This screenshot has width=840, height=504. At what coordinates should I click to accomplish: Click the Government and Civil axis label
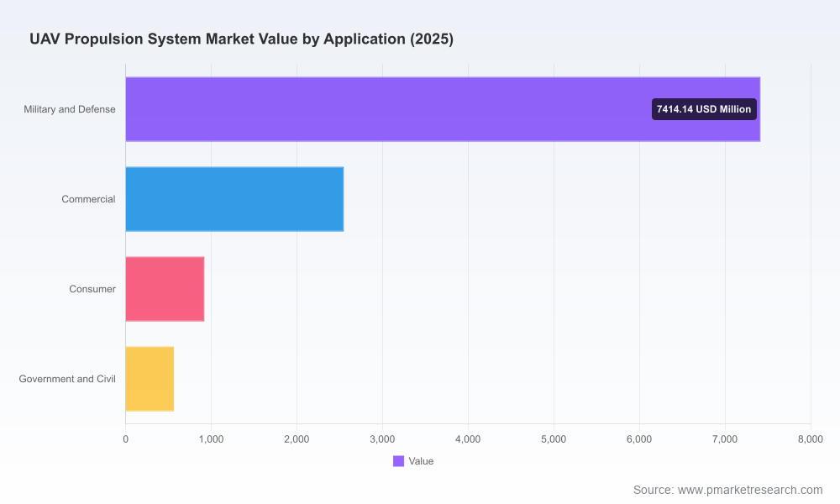67,379
